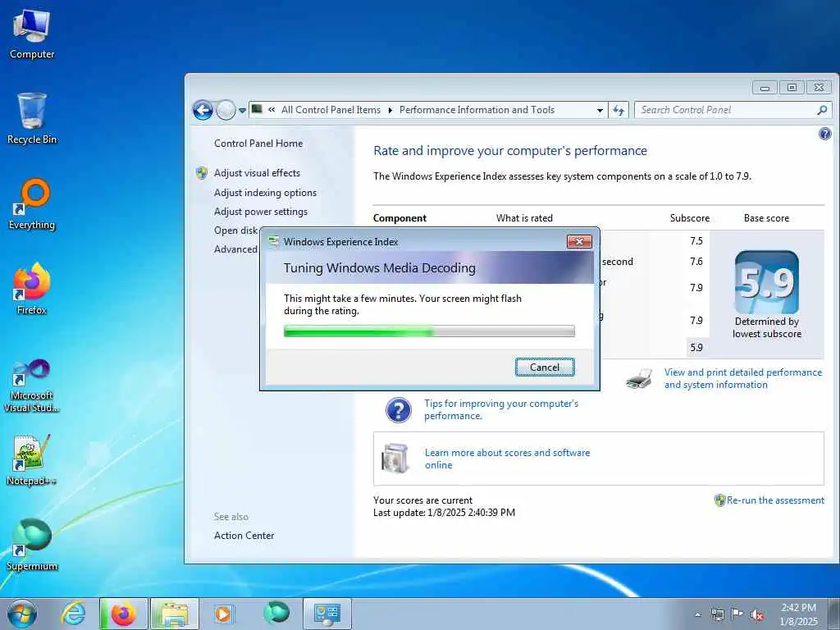
Task: Click the Search Control Panel field
Action: pos(733,110)
